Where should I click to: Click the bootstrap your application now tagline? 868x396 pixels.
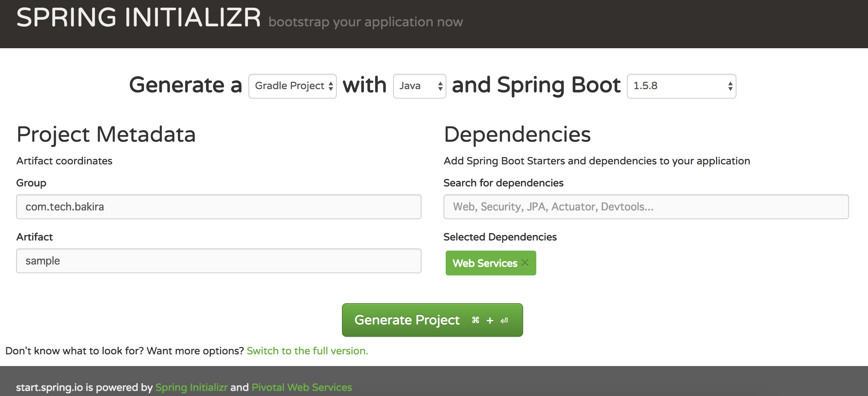click(x=366, y=22)
